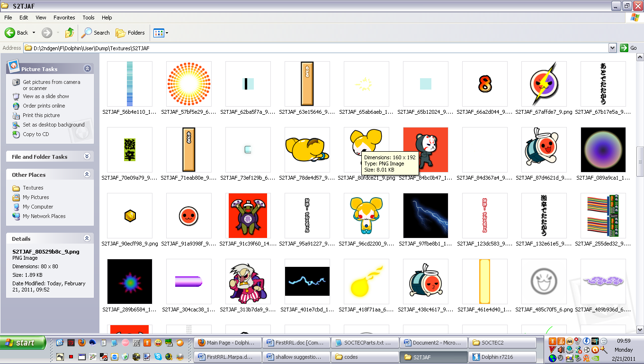Click Order prints online
The image size is (644, 364).
point(44,106)
